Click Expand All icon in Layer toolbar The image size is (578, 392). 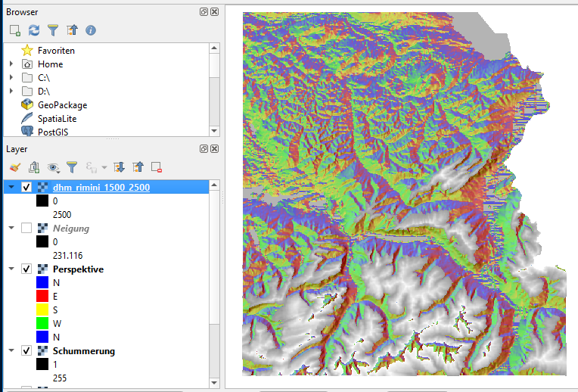[x=119, y=167]
